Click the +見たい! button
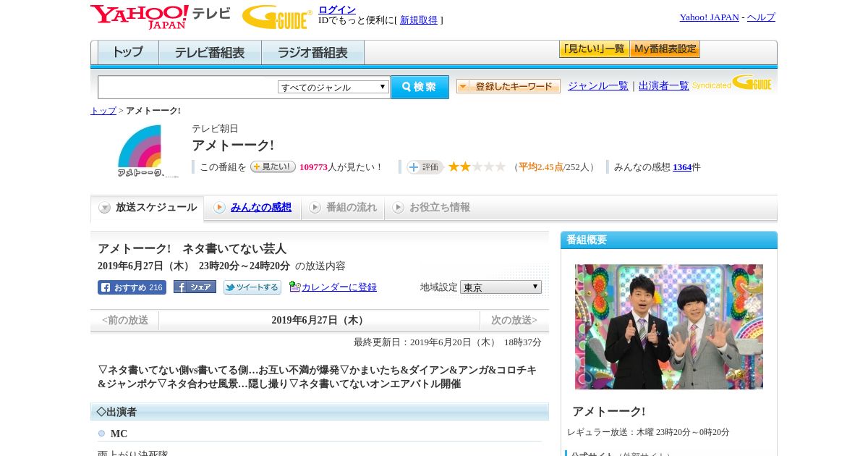The height and width of the screenshot is (456, 868). [273, 166]
